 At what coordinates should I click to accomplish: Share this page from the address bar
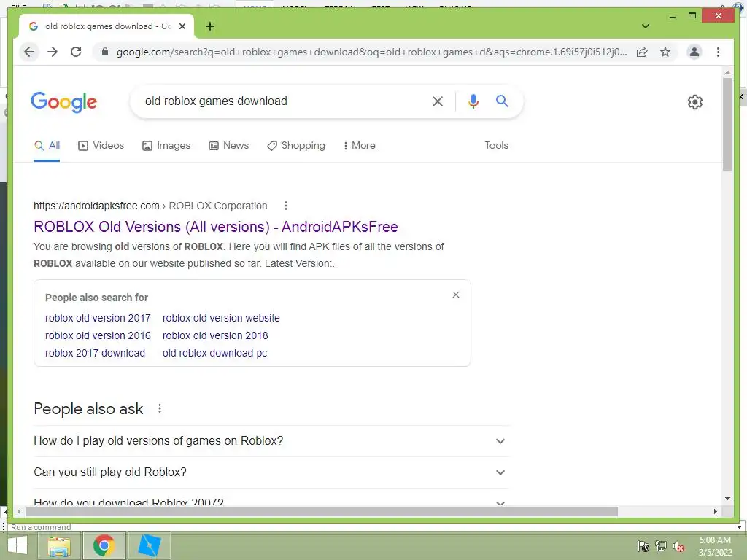tap(642, 52)
